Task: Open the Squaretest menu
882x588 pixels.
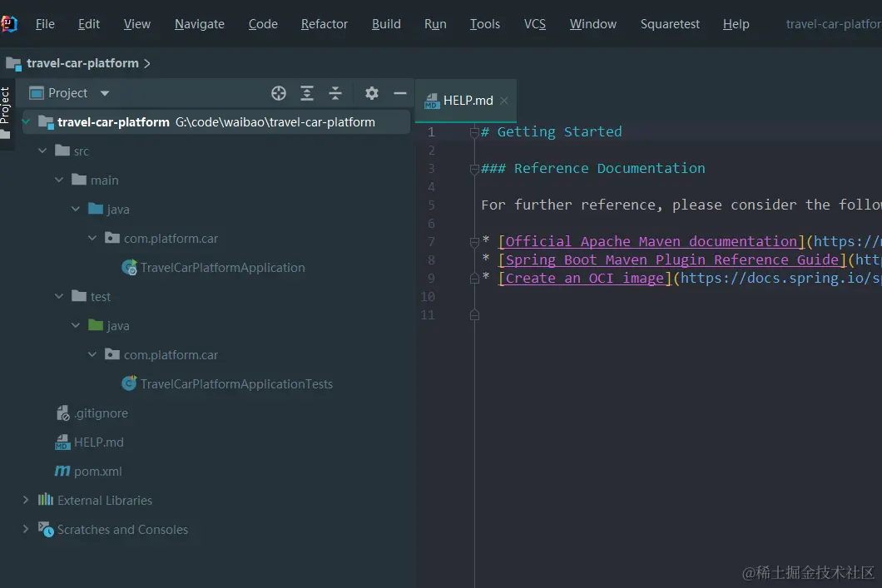Action: (x=670, y=24)
